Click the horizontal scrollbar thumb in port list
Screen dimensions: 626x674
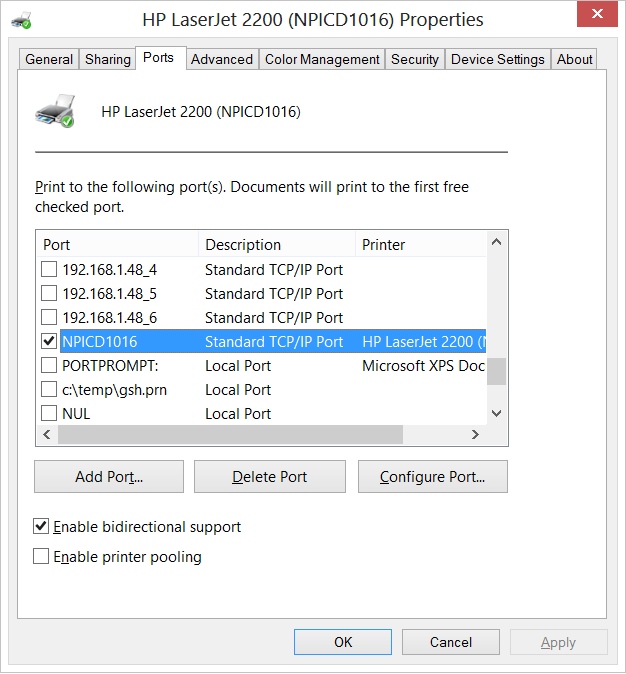coord(230,435)
